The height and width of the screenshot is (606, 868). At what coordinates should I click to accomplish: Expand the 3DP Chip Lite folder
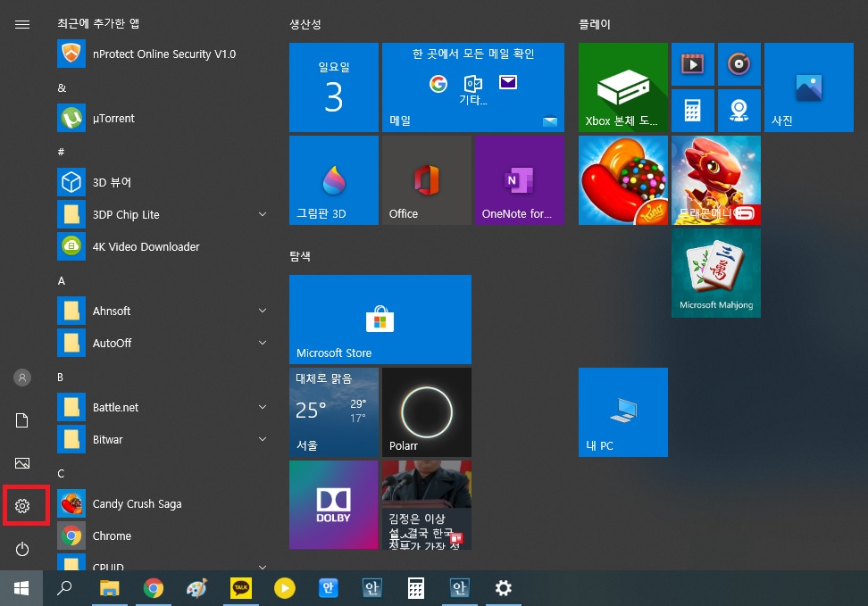tap(263, 214)
